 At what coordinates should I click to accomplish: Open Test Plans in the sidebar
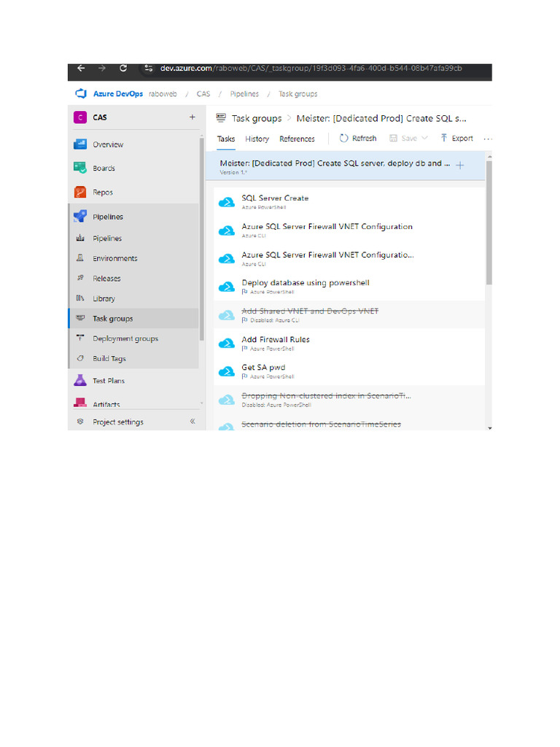coord(134,381)
